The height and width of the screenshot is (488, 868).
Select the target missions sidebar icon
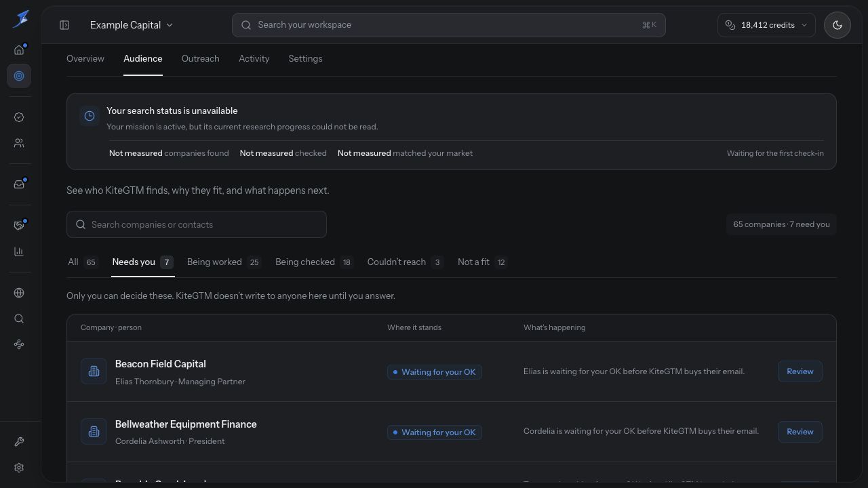[x=19, y=76]
